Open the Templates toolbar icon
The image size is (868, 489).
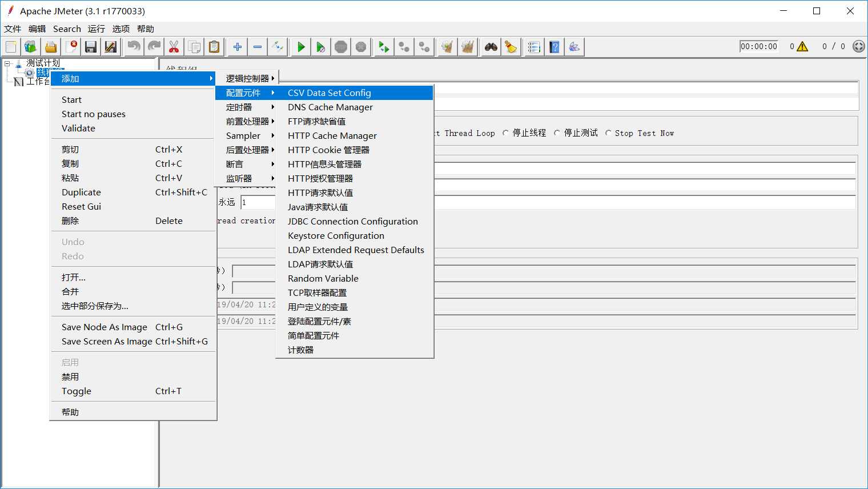tap(31, 47)
